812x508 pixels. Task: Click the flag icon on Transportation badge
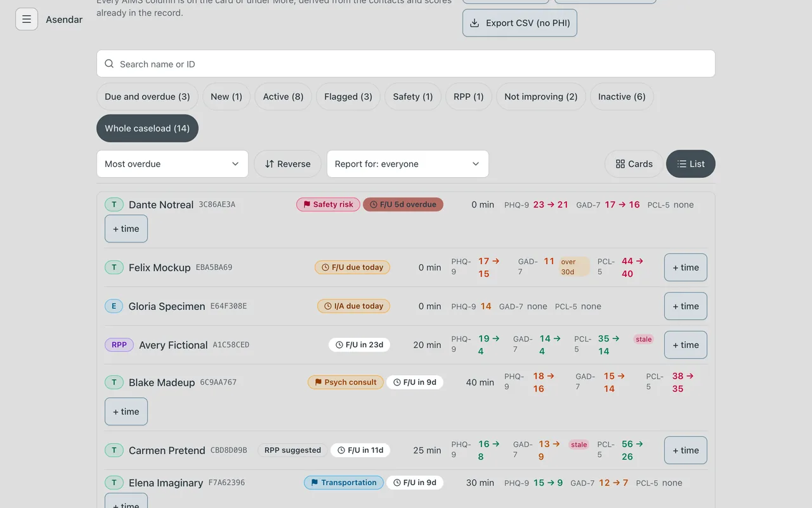[315, 483]
